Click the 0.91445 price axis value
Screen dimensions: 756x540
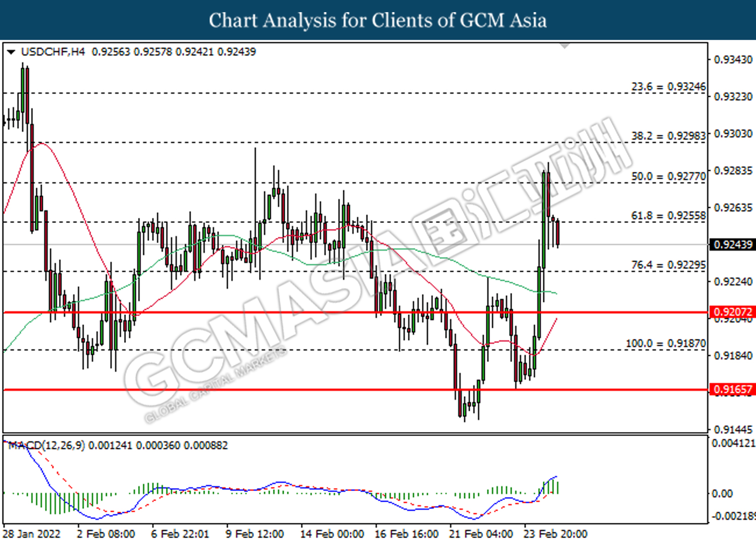point(733,430)
